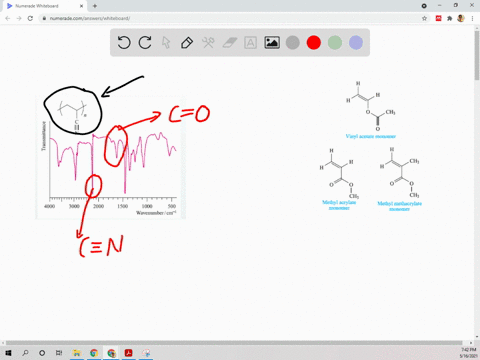Click the redo arrow in whiteboard toolbar
This screenshot has width=480, height=360.
145,43
